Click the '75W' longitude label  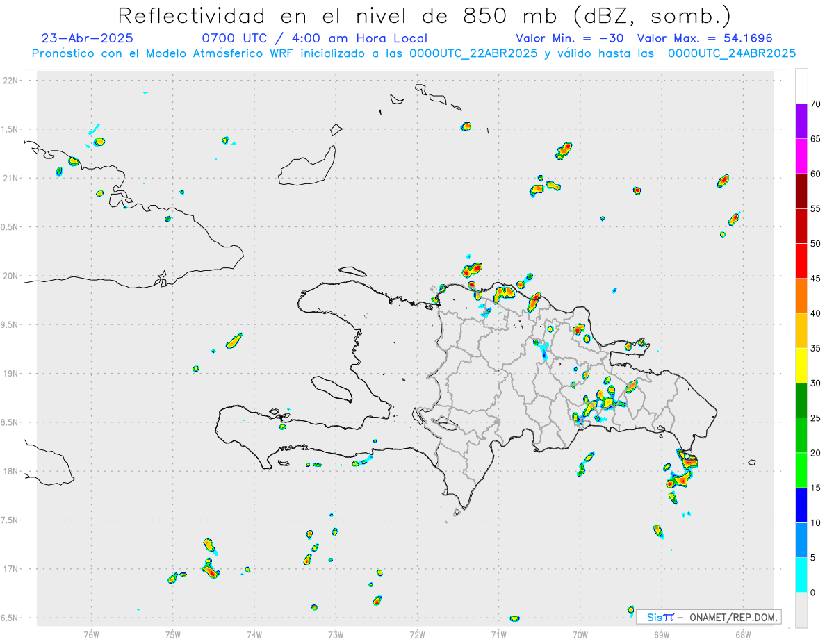coord(173,634)
